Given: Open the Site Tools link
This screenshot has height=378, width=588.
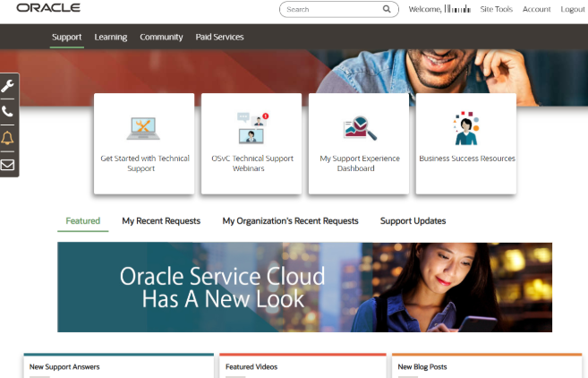Looking at the screenshot, I should (x=496, y=9).
